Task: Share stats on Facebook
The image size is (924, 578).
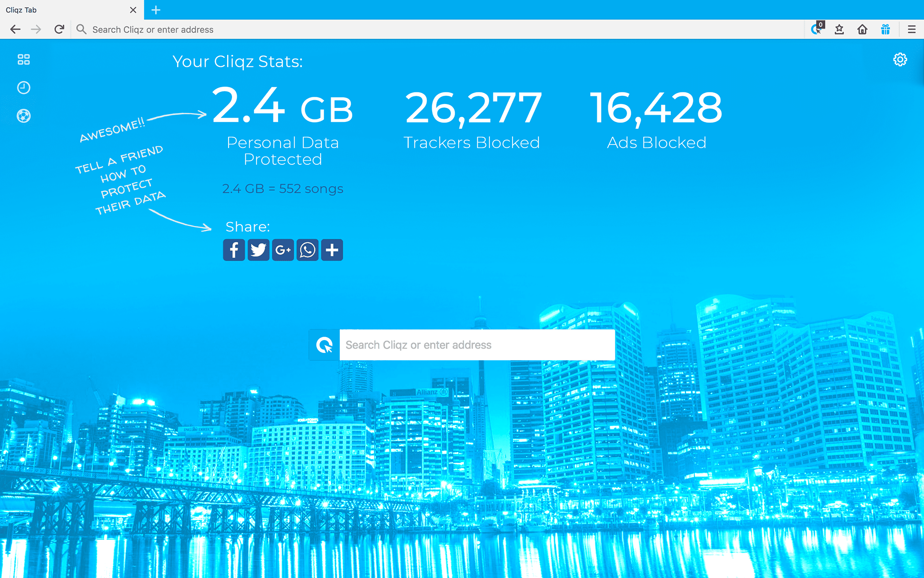Action: (234, 250)
